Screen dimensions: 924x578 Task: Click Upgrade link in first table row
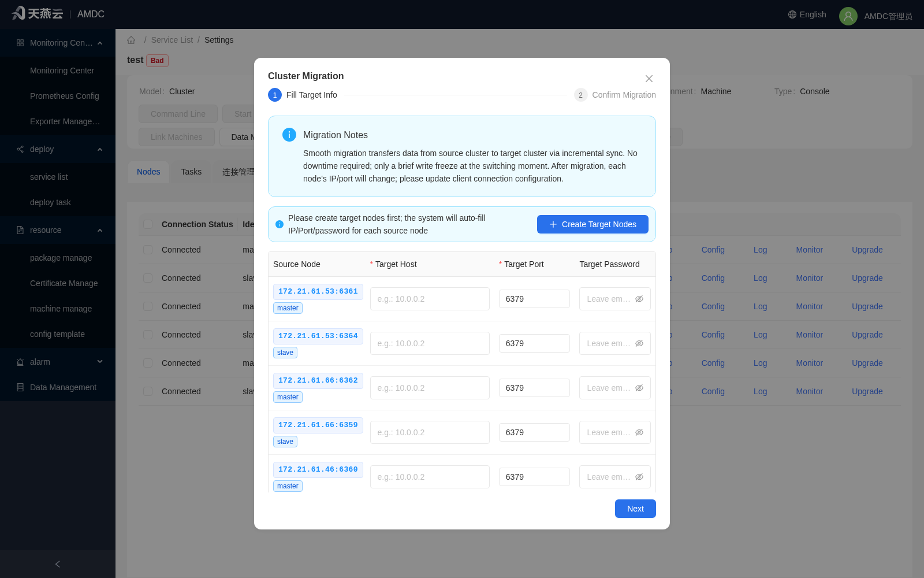(867, 250)
